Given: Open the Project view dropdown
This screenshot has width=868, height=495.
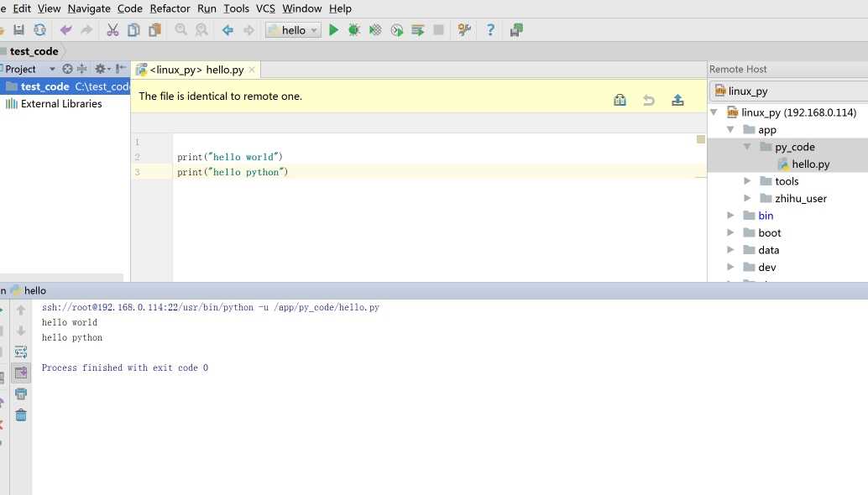Looking at the screenshot, I should tap(52, 69).
